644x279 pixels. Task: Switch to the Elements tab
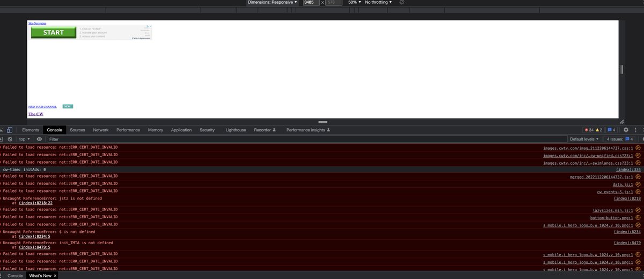point(31,130)
